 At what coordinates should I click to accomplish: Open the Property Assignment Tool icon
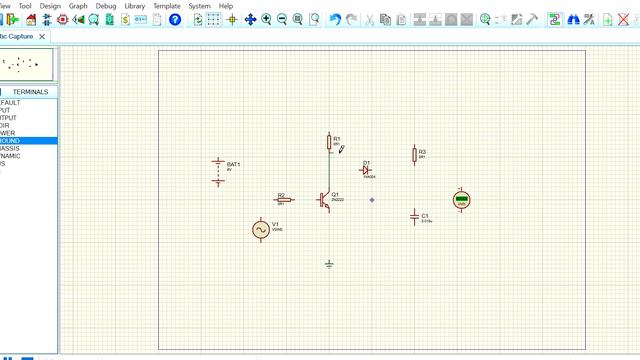pos(589,19)
